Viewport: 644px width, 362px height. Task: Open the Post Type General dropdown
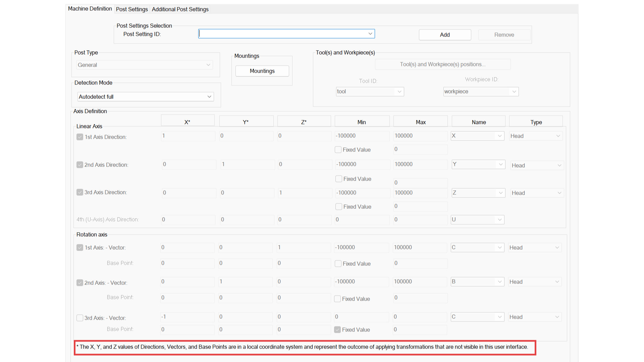point(145,65)
